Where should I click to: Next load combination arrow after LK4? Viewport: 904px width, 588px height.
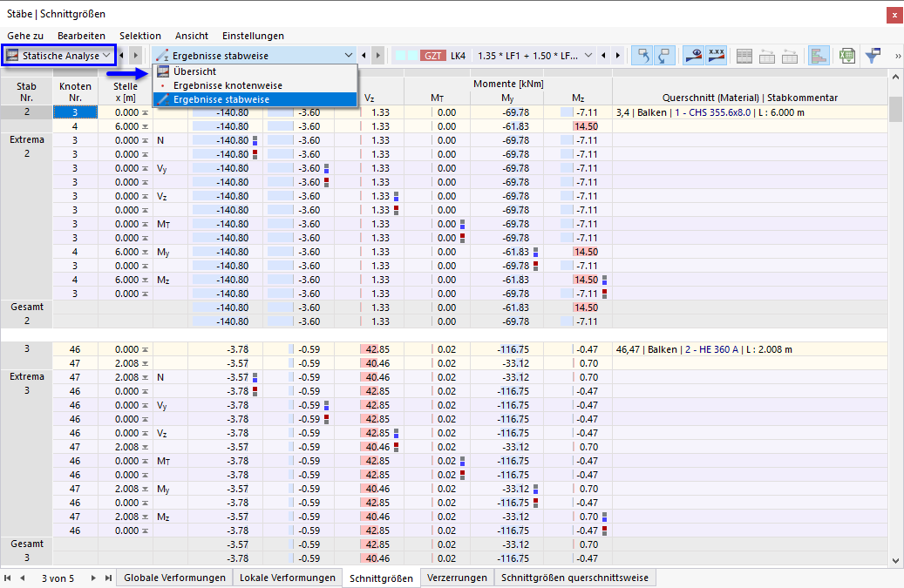pyautogui.click(x=618, y=55)
